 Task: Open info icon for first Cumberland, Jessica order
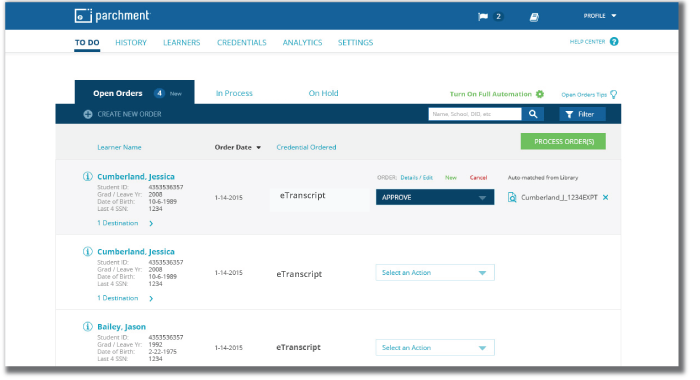click(x=88, y=176)
